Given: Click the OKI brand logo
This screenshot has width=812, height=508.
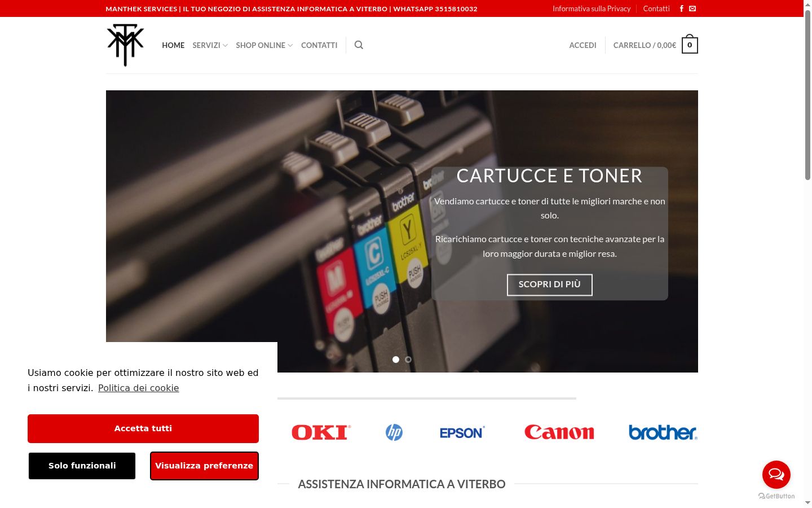Looking at the screenshot, I should (321, 432).
